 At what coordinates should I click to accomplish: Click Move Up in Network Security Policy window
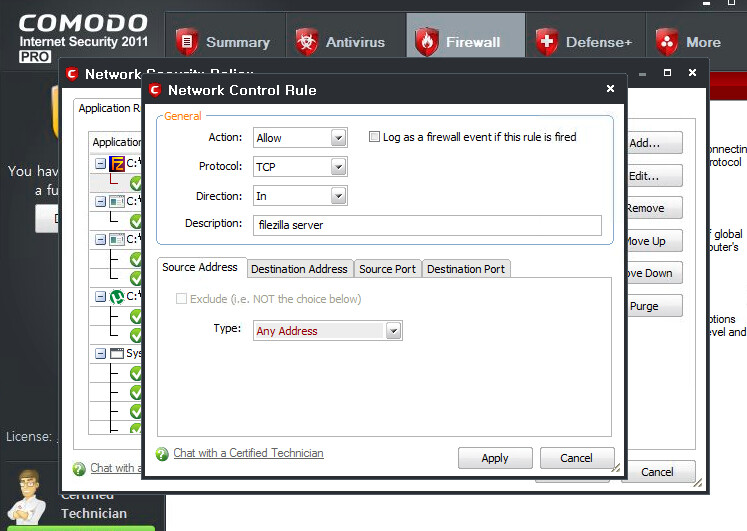click(x=655, y=241)
